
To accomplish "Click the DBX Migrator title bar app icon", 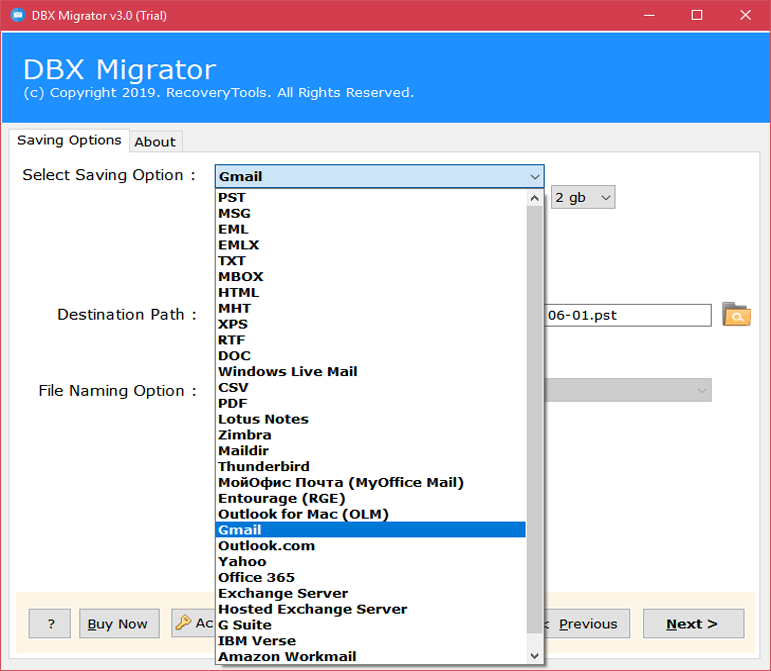I will point(18,15).
